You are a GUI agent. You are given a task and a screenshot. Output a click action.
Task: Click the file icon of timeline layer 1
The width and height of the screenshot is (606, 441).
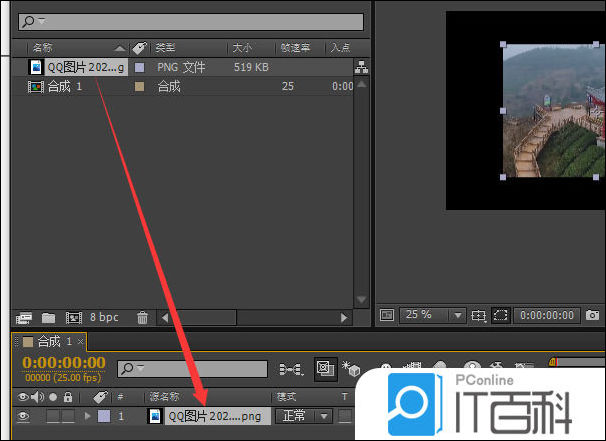155,416
